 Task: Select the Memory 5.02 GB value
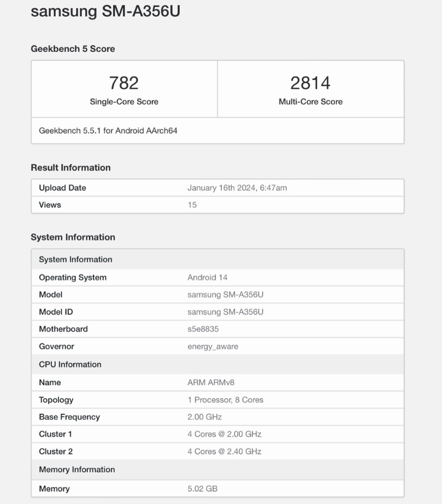pos(203,489)
